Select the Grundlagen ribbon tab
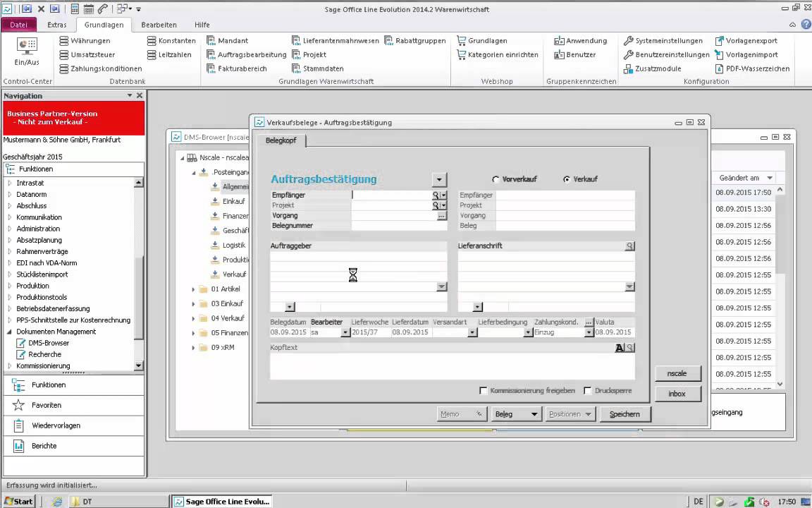The image size is (812, 508). coord(104,25)
